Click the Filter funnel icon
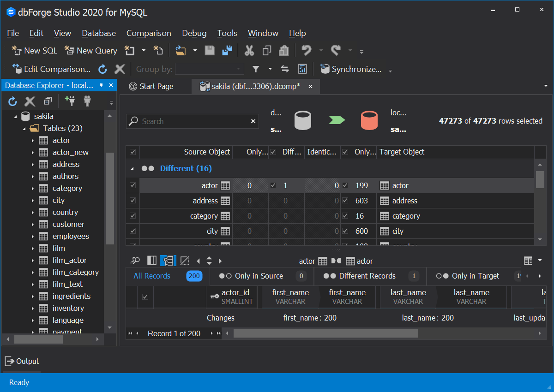This screenshot has width=554, height=392. pyautogui.click(x=256, y=69)
